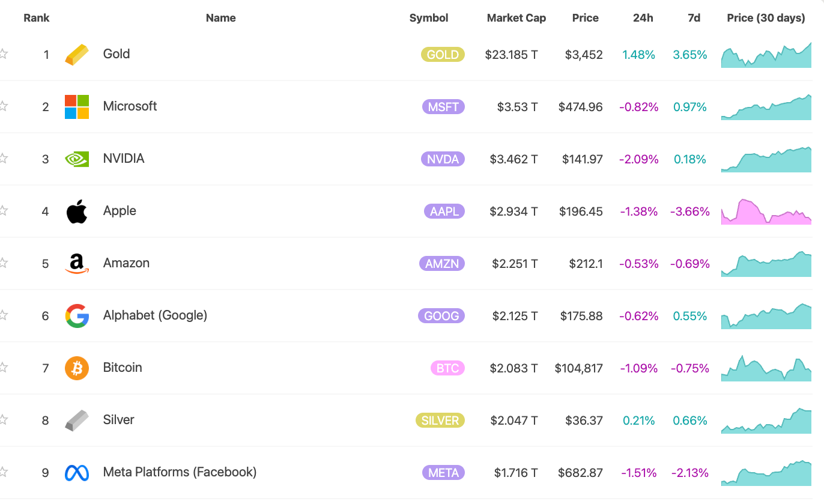This screenshot has height=504, width=824.
Task: Click the Meta logo icon
Action: 77,473
